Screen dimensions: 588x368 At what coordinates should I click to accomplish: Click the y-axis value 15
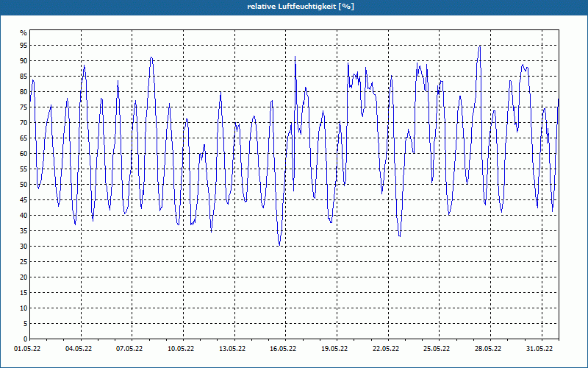(24, 292)
